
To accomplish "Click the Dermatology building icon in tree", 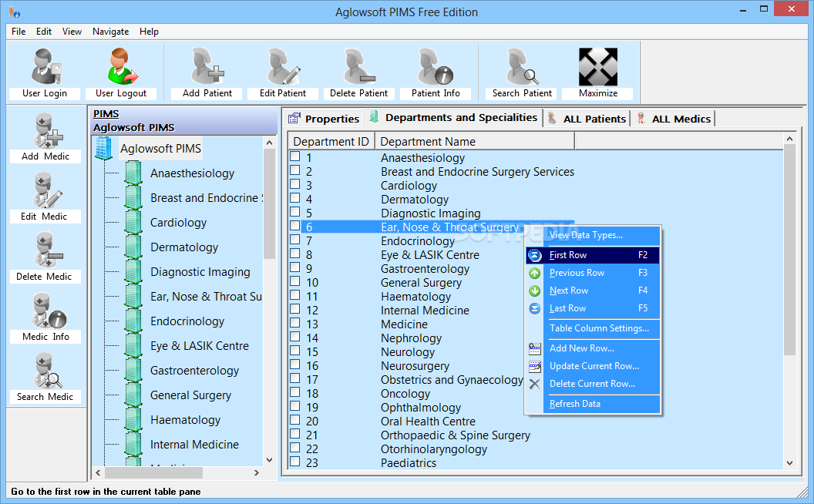I will pos(133,247).
